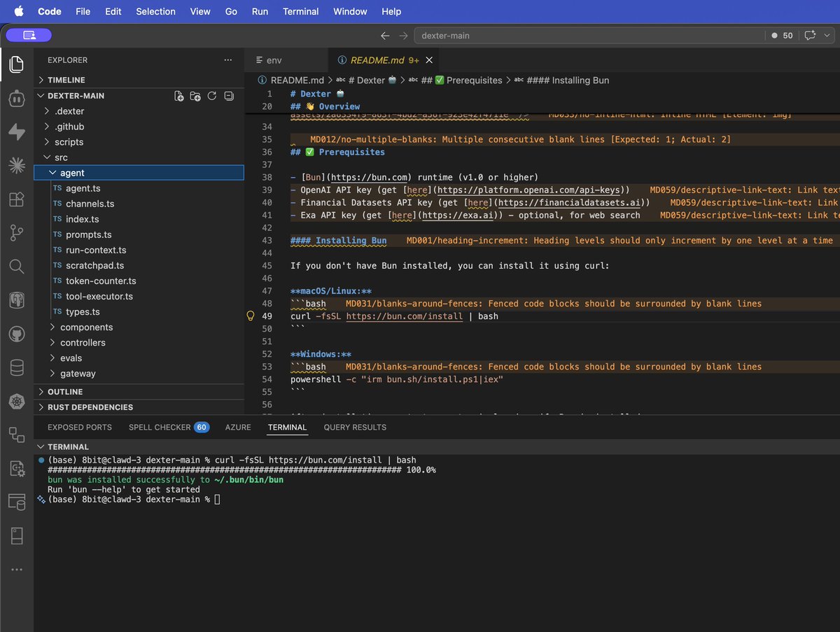Open the Copilot robot icon in activity bar
The height and width of the screenshot is (632, 840).
tap(16, 99)
